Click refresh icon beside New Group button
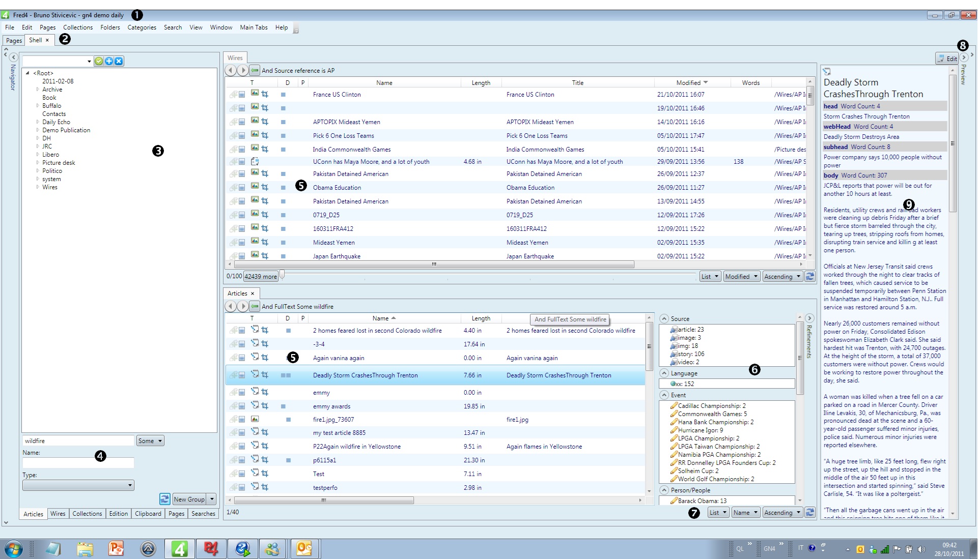Image resolution: width=980 pixels, height=559 pixels. (164, 499)
